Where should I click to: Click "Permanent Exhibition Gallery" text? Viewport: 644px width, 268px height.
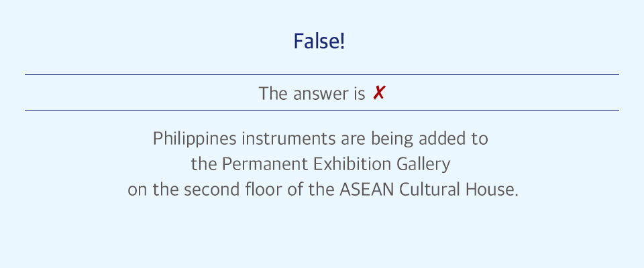click(x=336, y=164)
